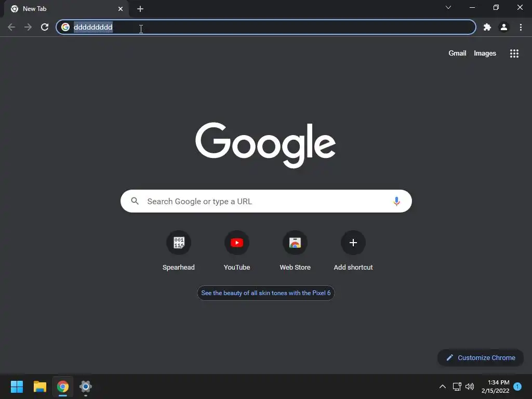
Task: Open the tab search dropdown chevron
Action: [x=448, y=7]
